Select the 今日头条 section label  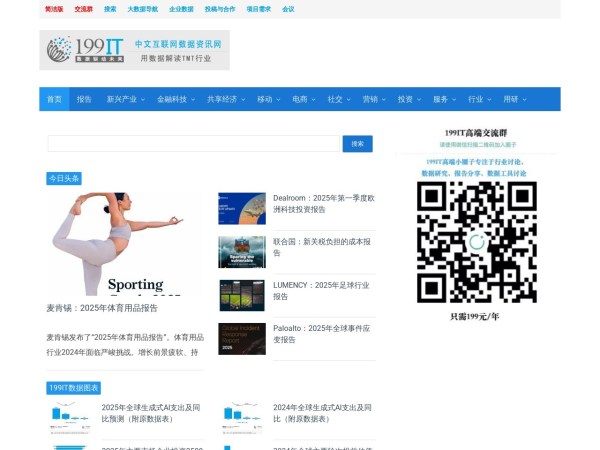(x=64, y=178)
